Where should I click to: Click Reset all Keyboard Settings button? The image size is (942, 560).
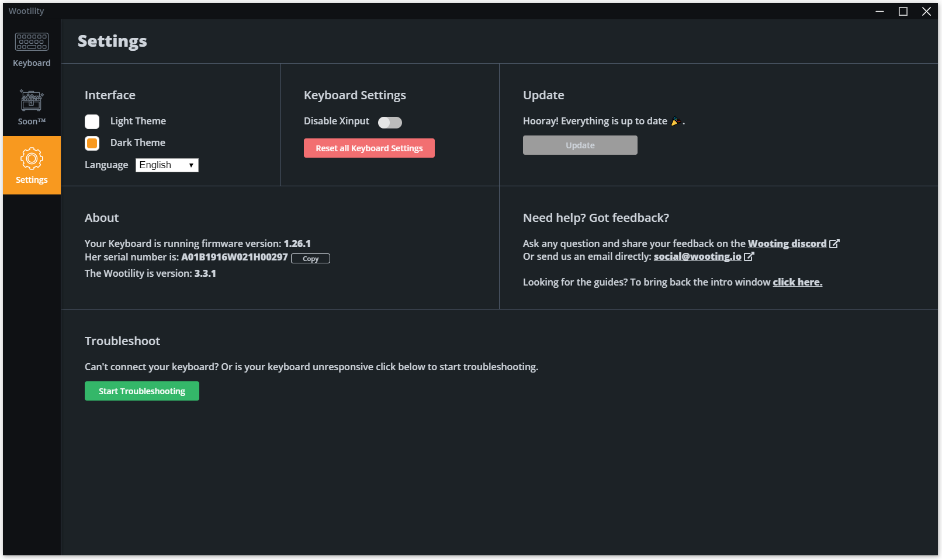point(369,148)
